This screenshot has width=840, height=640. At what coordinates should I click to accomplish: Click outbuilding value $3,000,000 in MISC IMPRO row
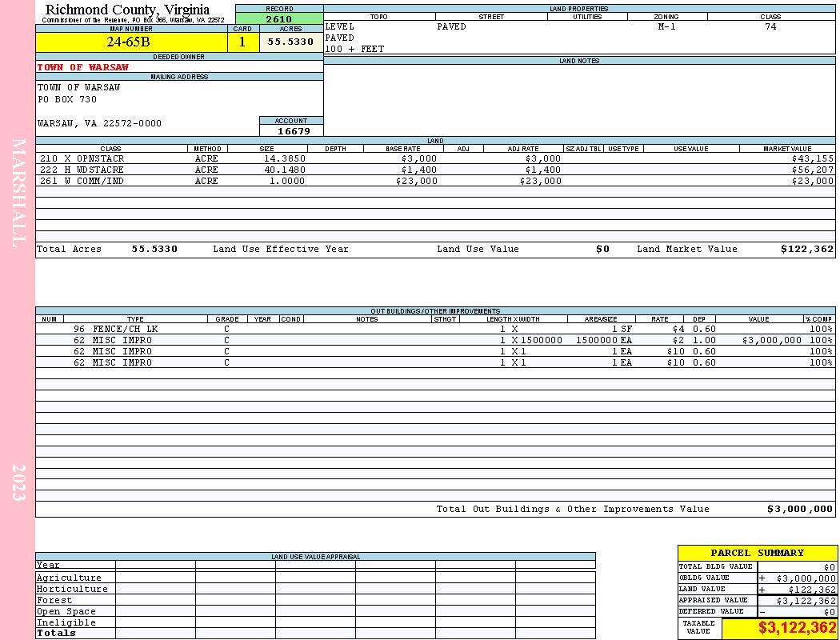point(771,340)
